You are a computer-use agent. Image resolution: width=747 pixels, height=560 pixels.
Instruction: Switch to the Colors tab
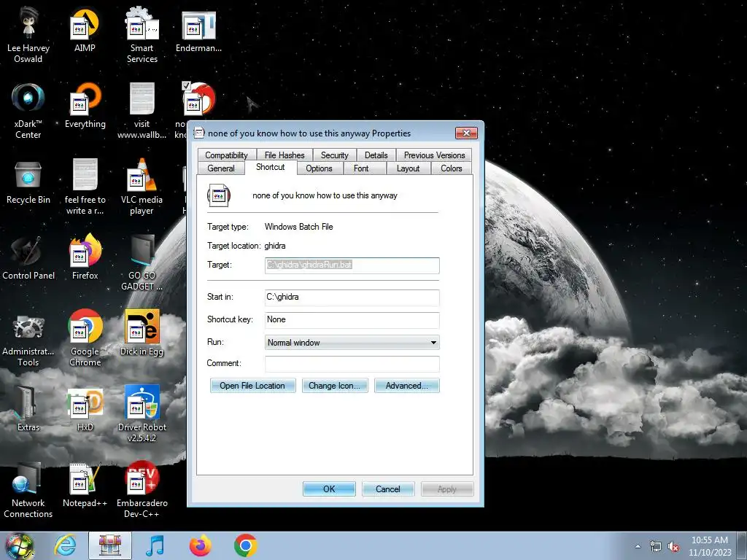[451, 168]
